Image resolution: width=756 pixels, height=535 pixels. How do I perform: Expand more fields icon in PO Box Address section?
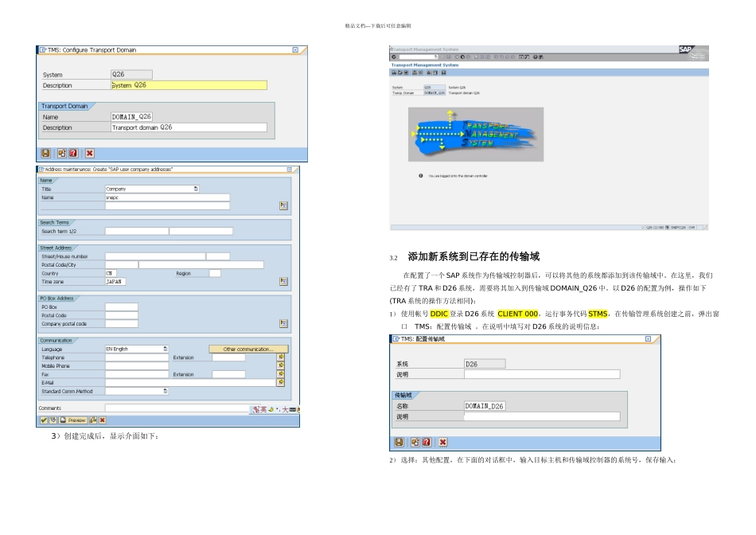283,323
